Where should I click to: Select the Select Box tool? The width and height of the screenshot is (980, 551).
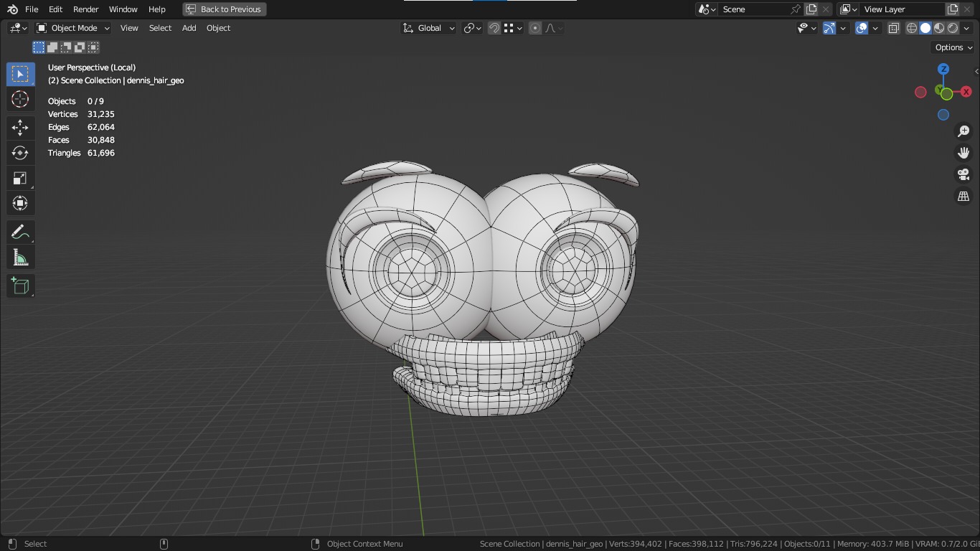pyautogui.click(x=20, y=74)
